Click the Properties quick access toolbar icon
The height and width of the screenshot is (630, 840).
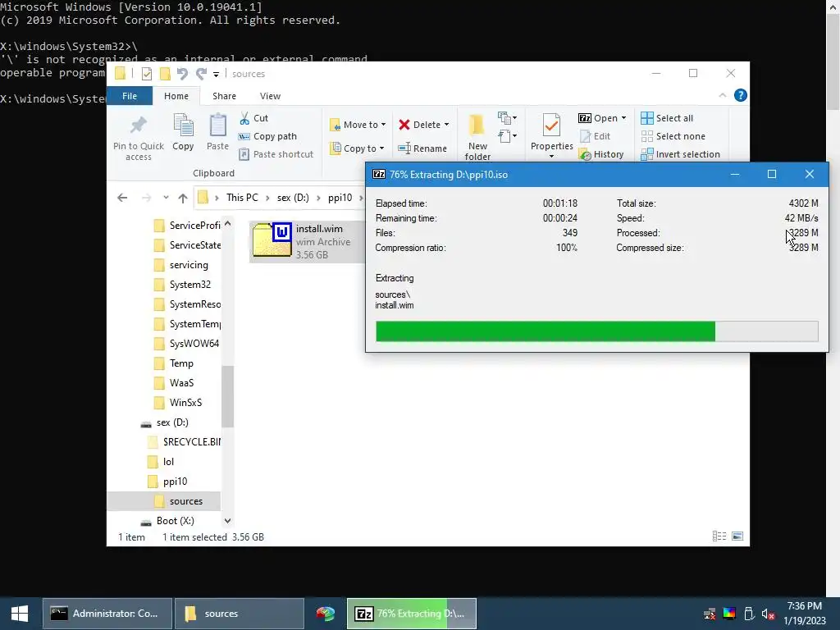[x=146, y=74]
